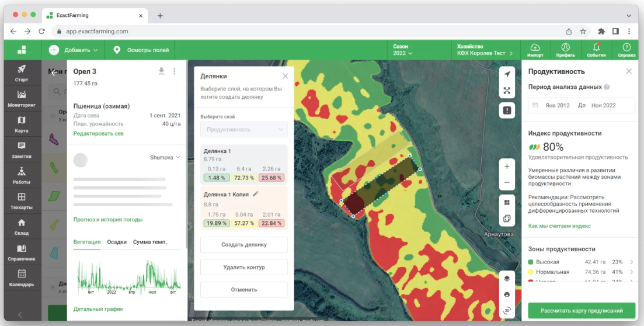Viewport: 644px width, 326px height.
Task: Toggle fullscreen map view
Action: pyautogui.click(x=507, y=91)
